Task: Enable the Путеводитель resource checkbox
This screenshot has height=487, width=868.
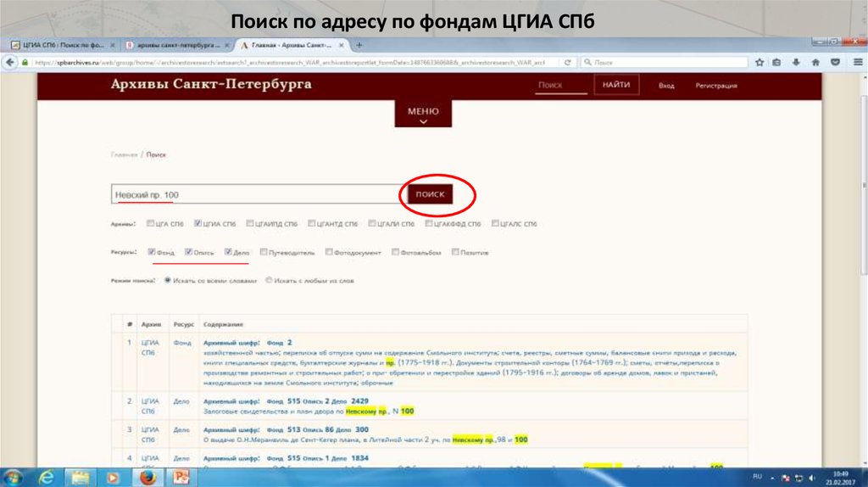Action: coord(264,252)
